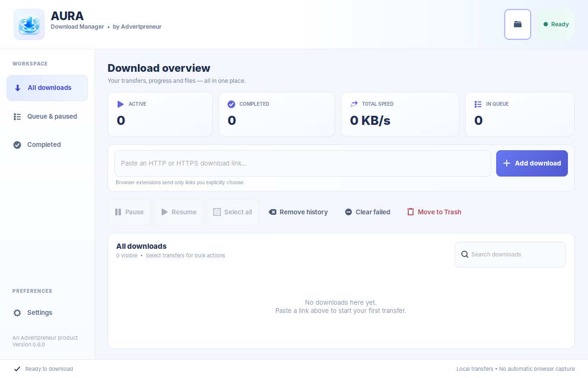Click the Active count card
The image size is (588, 378).
[x=160, y=114]
